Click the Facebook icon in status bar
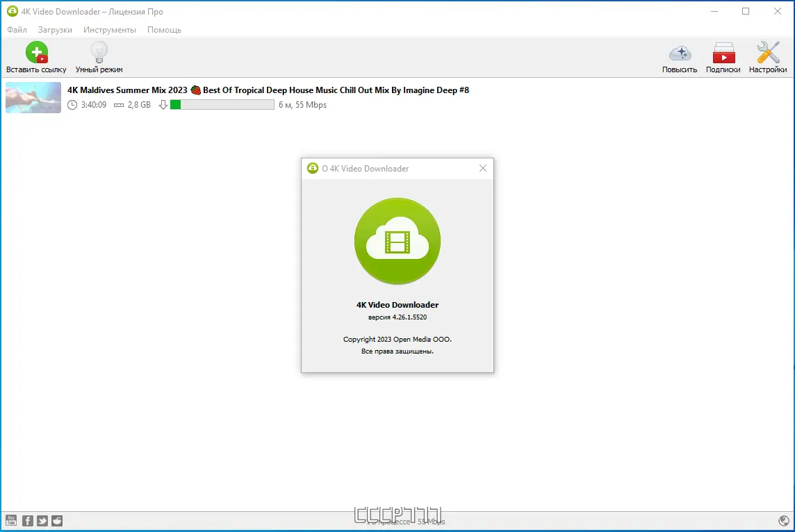This screenshot has width=795, height=532. click(x=27, y=520)
